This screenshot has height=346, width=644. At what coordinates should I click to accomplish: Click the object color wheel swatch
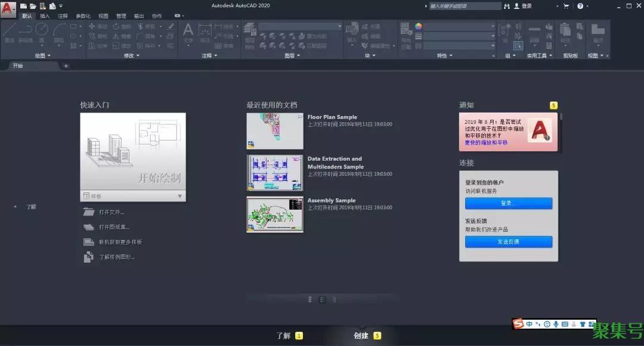(419, 26)
